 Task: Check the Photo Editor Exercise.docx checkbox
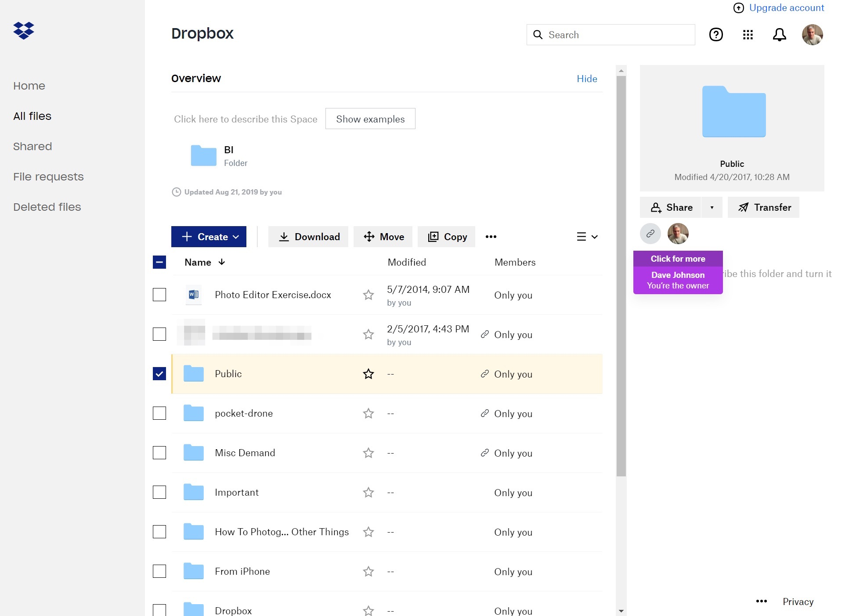pyautogui.click(x=159, y=295)
